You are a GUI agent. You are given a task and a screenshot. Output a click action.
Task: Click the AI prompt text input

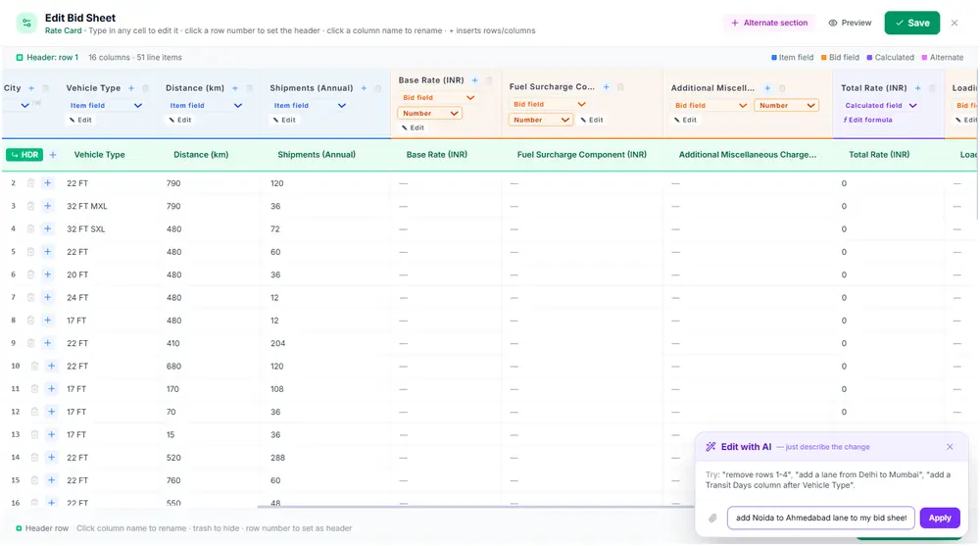820,518
